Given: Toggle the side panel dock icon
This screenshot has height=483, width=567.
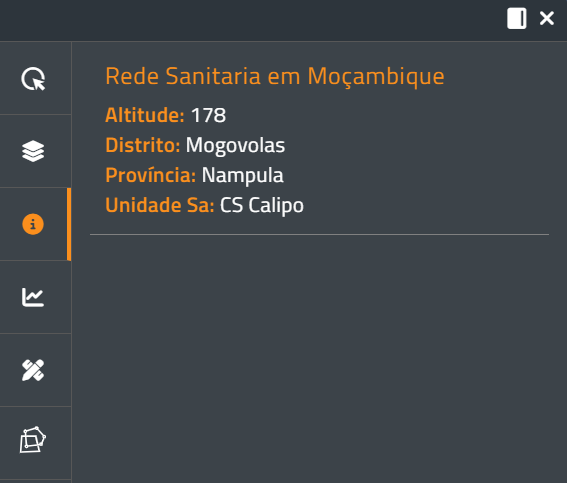Looking at the screenshot, I should [517, 18].
